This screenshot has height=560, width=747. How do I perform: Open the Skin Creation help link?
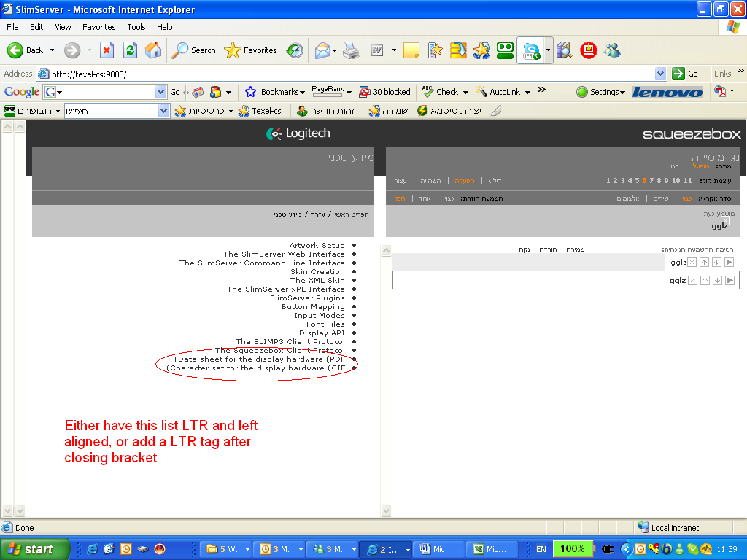pos(317,272)
